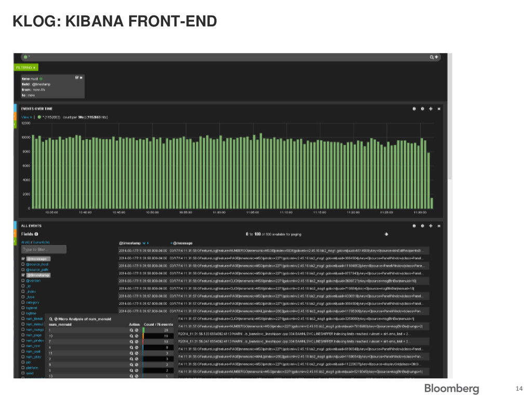Click the @source_host field name
Viewport: 532px width, 399px height.
37,264
